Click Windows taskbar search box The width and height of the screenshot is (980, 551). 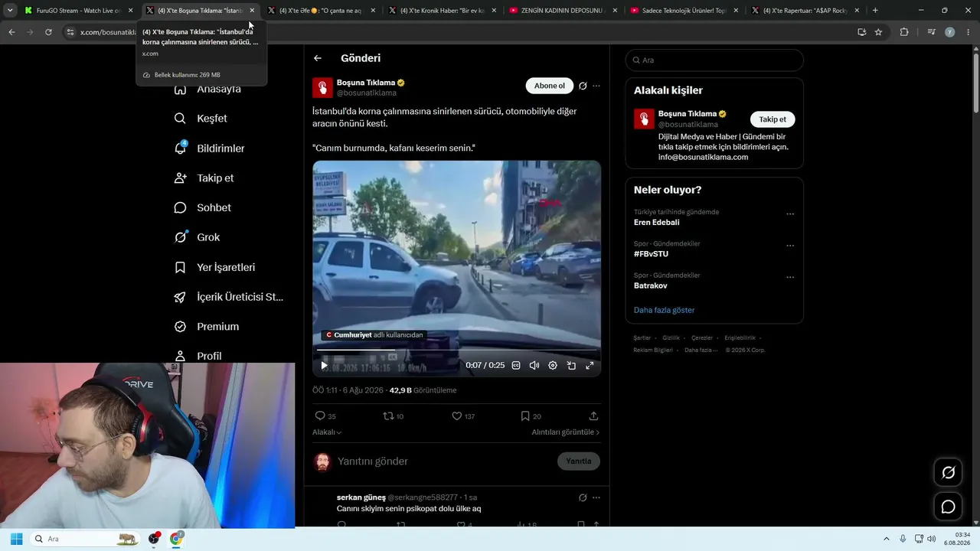click(x=86, y=539)
